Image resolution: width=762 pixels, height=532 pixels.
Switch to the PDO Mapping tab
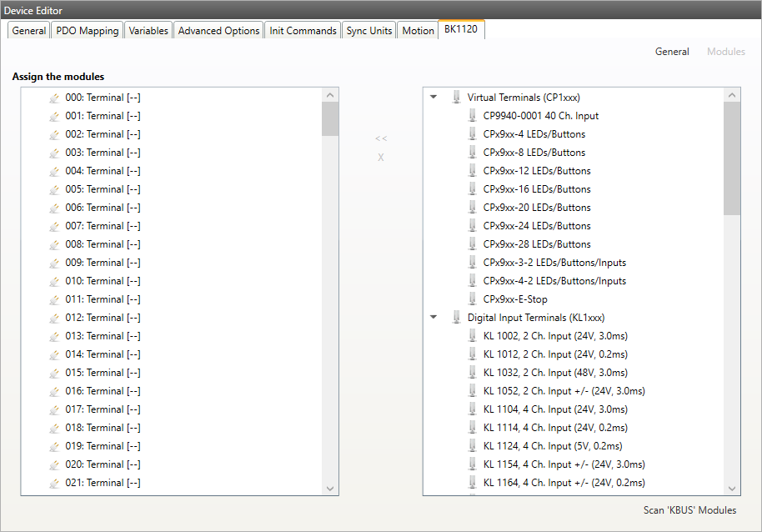click(x=87, y=31)
